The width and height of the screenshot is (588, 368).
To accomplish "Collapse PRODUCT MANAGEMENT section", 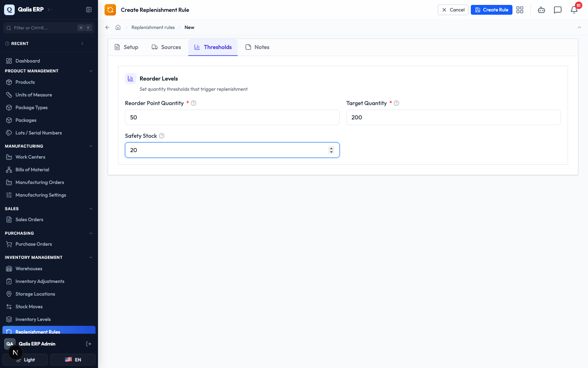I will 91,71.
